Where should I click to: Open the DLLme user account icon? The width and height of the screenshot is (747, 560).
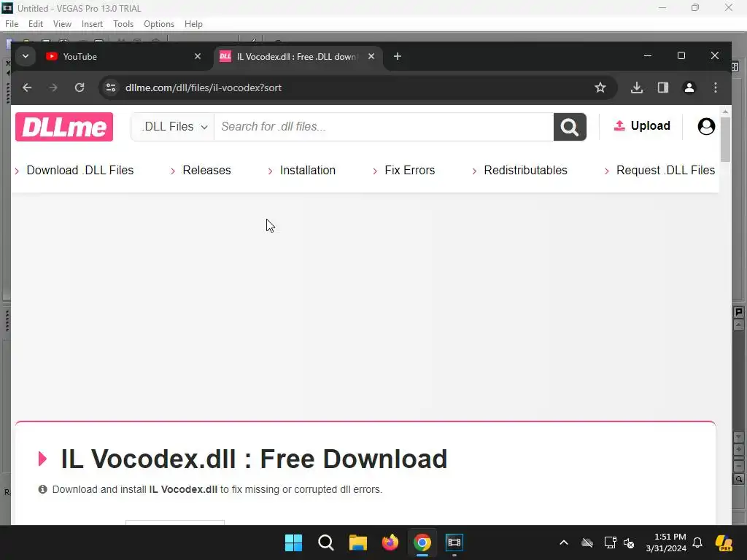(706, 126)
